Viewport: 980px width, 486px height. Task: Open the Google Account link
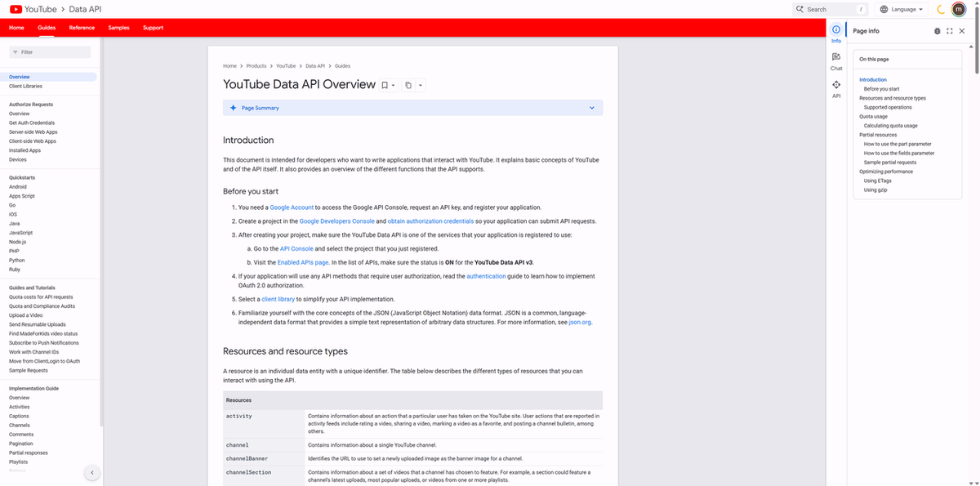point(292,207)
